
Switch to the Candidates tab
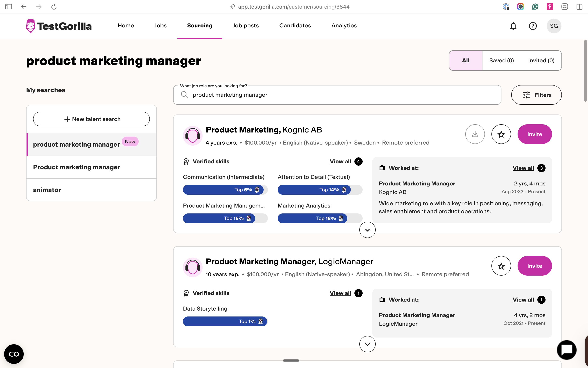point(295,26)
